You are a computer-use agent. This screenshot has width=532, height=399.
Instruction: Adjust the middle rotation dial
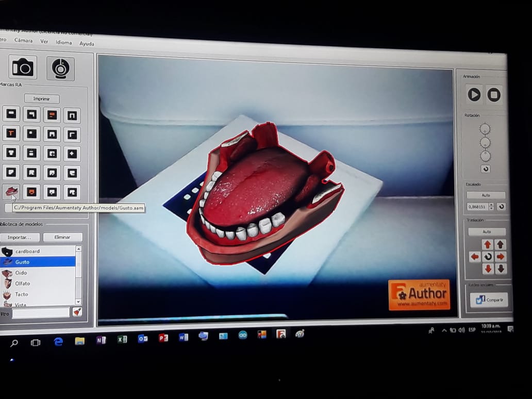(x=485, y=142)
